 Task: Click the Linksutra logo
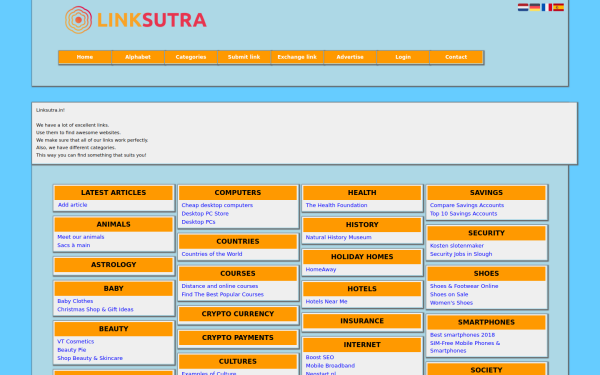click(136, 20)
